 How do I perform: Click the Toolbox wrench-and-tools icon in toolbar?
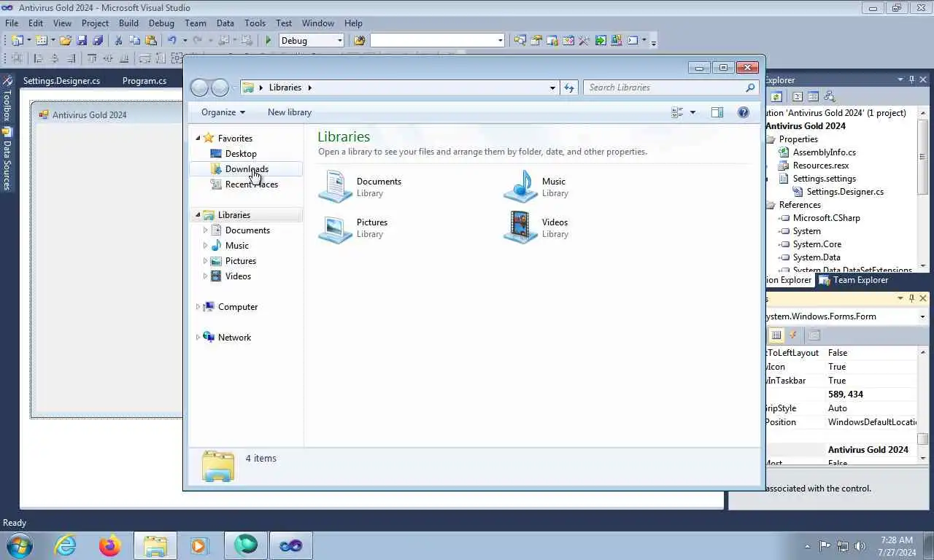point(584,40)
